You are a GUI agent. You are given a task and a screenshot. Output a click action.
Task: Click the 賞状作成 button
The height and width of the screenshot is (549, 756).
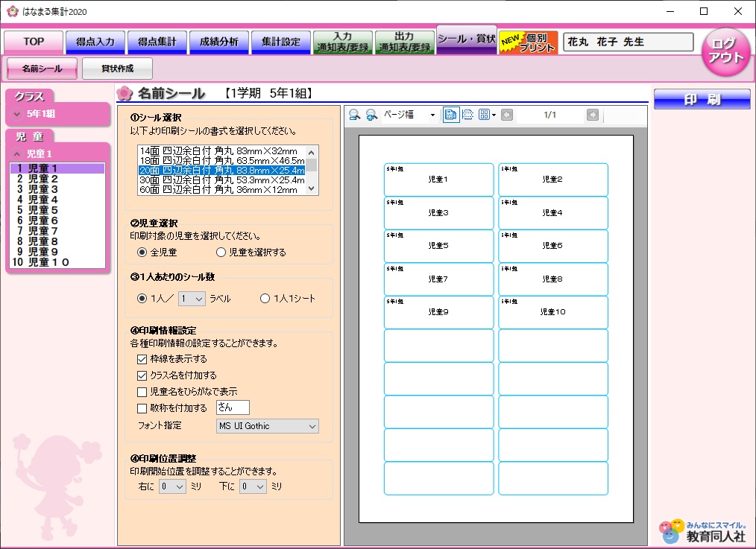(117, 69)
